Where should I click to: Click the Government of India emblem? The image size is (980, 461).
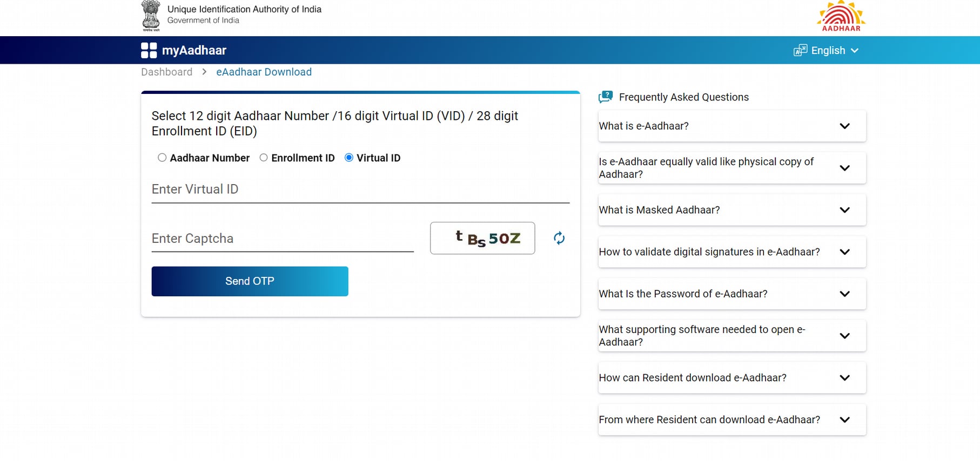pos(151,16)
